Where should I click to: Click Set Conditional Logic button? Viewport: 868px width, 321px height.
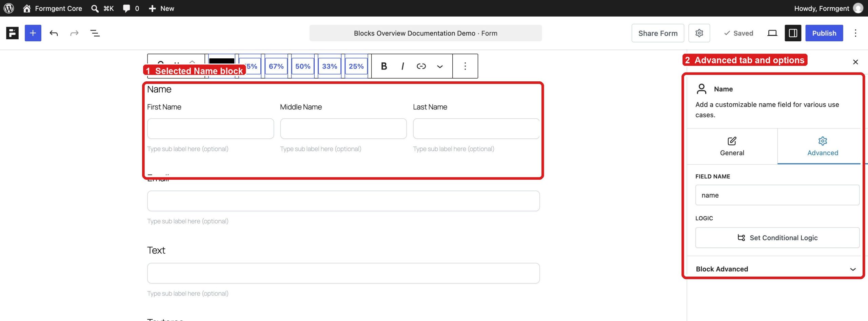[x=777, y=238]
